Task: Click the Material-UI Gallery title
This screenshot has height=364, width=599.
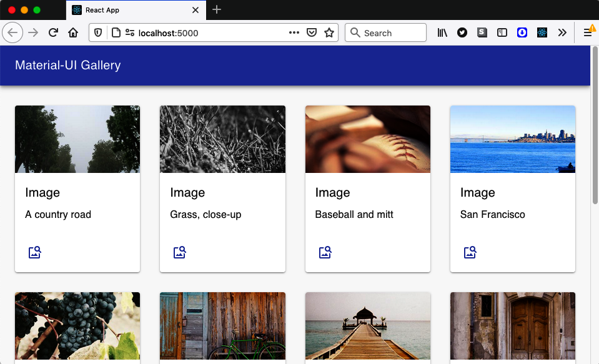Action: tap(68, 66)
